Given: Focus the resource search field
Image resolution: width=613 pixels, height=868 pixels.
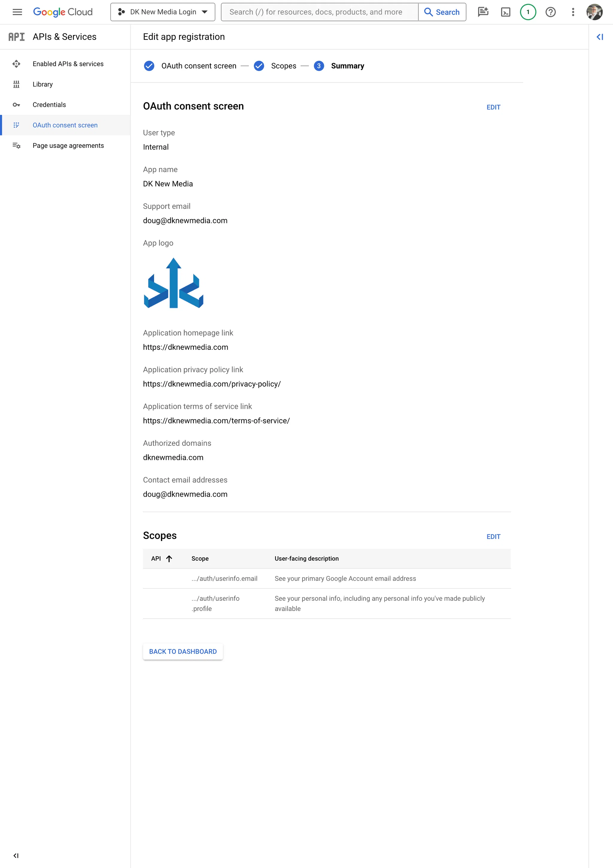Looking at the screenshot, I should [x=320, y=12].
